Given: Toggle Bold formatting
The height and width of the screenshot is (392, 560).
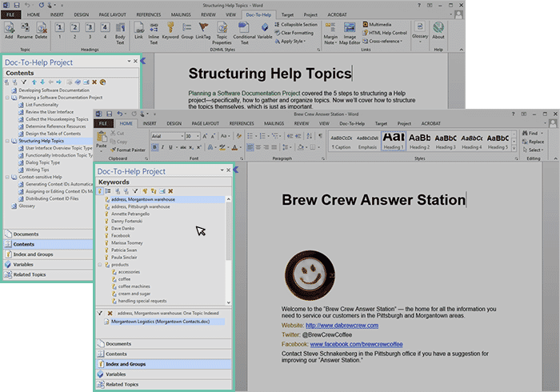Looking at the screenshot, I should (x=154, y=147).
